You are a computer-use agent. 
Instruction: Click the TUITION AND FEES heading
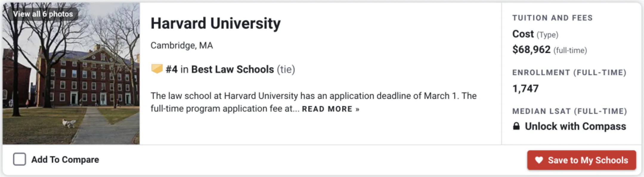[x=552, y=18]
